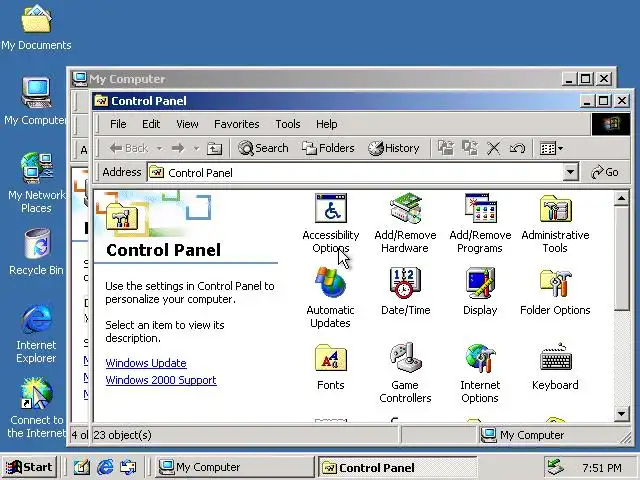
Task: Launch Internet Explorer from quick launch
Action: point(105,467)
